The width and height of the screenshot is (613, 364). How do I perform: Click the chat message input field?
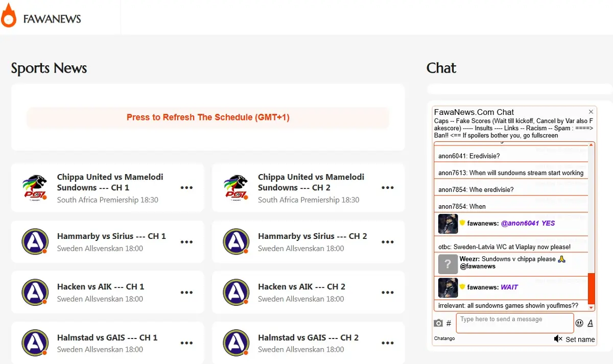(x=515, y=323)
